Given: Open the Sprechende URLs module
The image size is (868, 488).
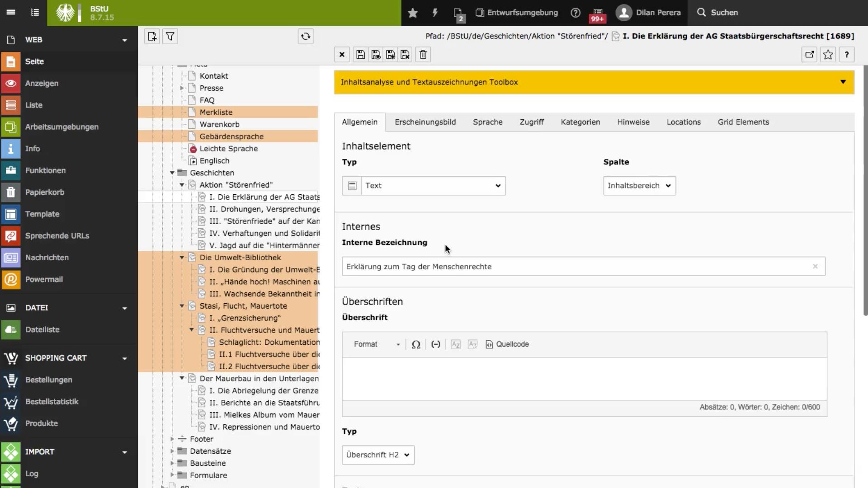Looking at the screenshot, I should tap(69, 236).
